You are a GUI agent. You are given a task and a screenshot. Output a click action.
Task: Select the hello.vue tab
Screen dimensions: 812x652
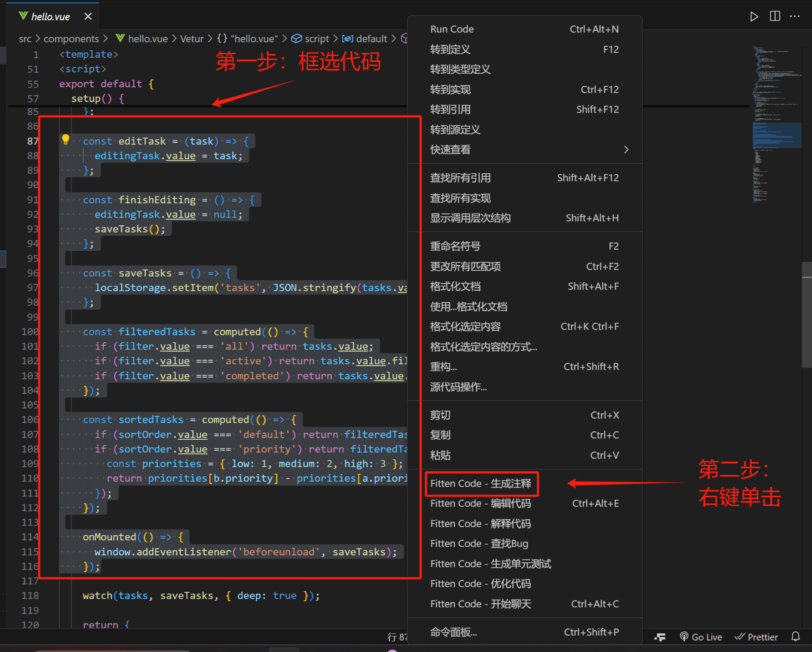point(52,17)
